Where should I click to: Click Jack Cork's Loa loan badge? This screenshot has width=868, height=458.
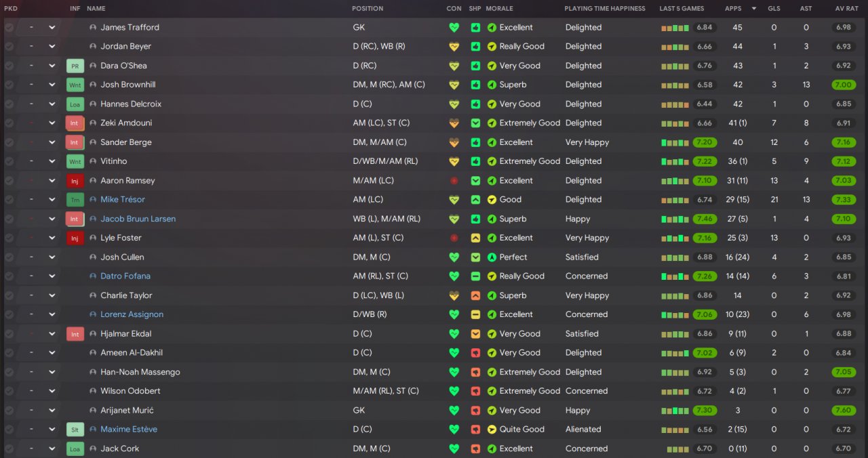(x=75, y=449)
